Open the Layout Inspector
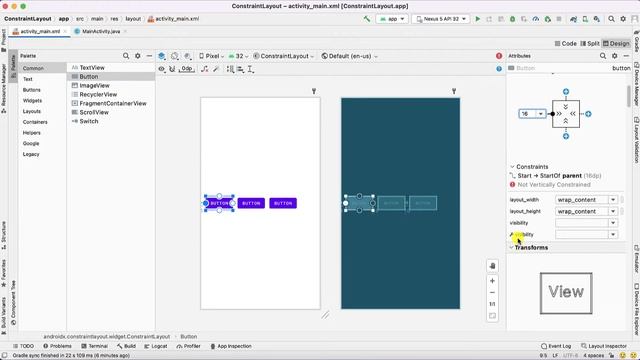 click(603, 346)
